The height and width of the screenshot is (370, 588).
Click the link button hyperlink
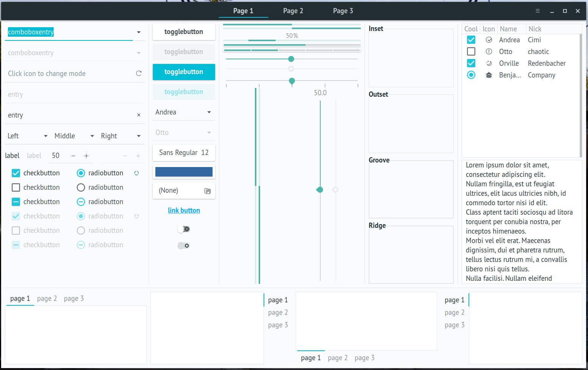(184, 211)
